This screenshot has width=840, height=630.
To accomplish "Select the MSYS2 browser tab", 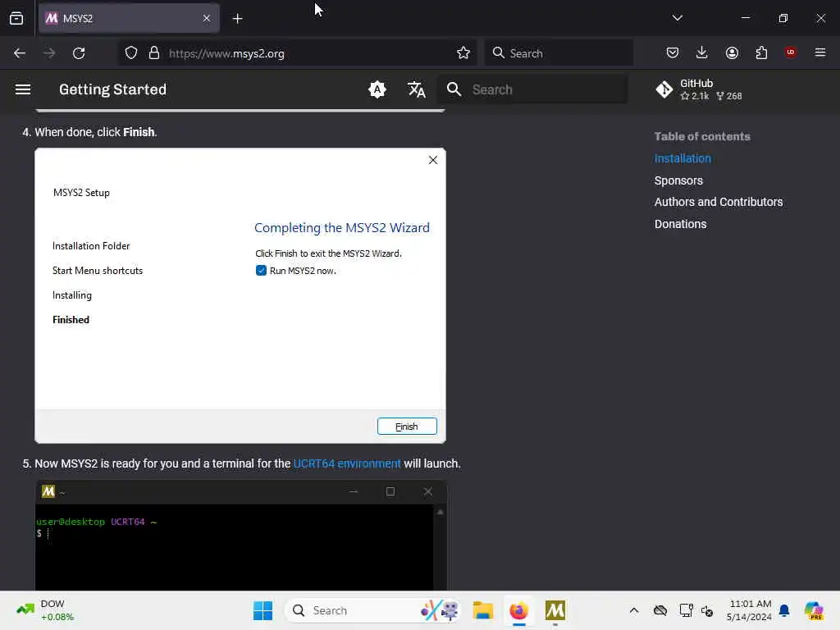I will [129, 19].
